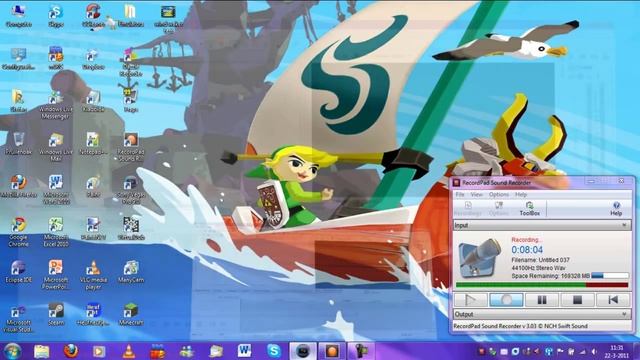Open Word from the taskbar
640x360 pixels.
(244, 351)
